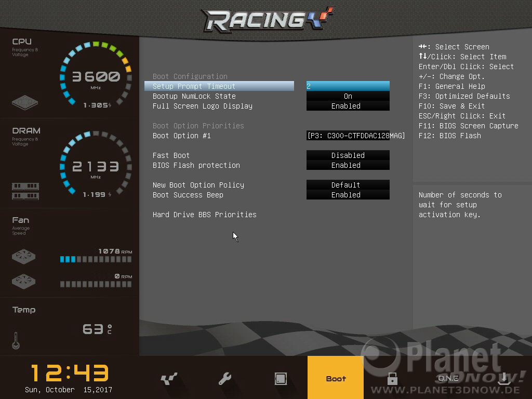Select the Full Screen Logo Display label

(203, 106)
